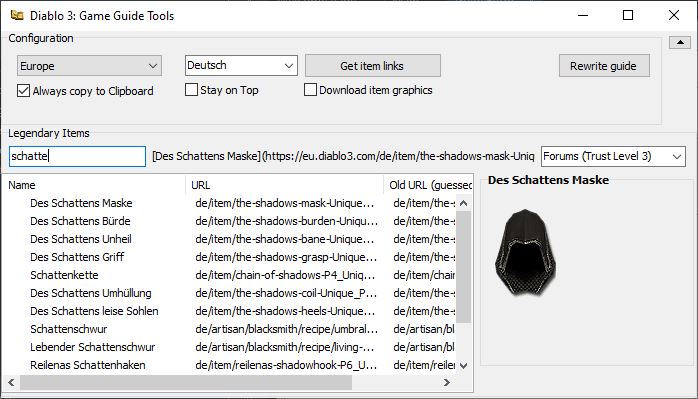Open the Forums (Trust Level 3) dropdown
The image size is (698, 399).
(x=613, y=156)
